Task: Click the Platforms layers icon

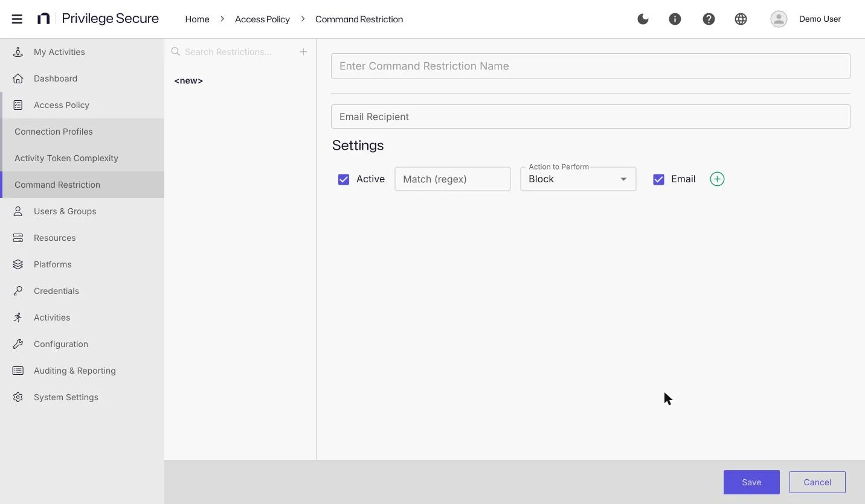Action: click(18, 264)
